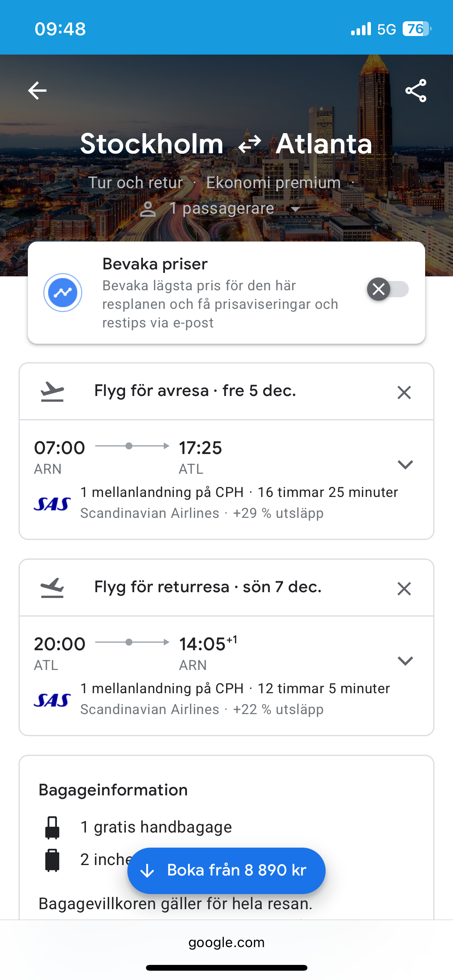
Task: Tap the back arrow icon
Action: pos(38,91)
